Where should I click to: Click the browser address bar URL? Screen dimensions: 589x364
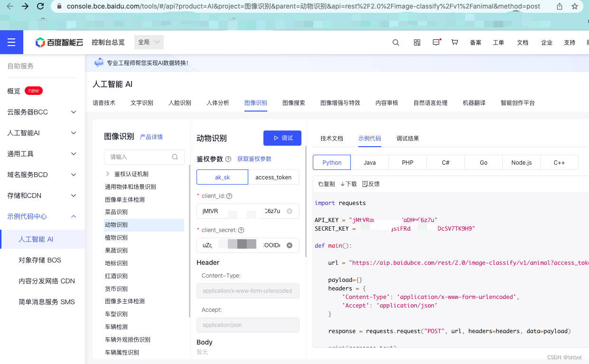pos(304,6)
